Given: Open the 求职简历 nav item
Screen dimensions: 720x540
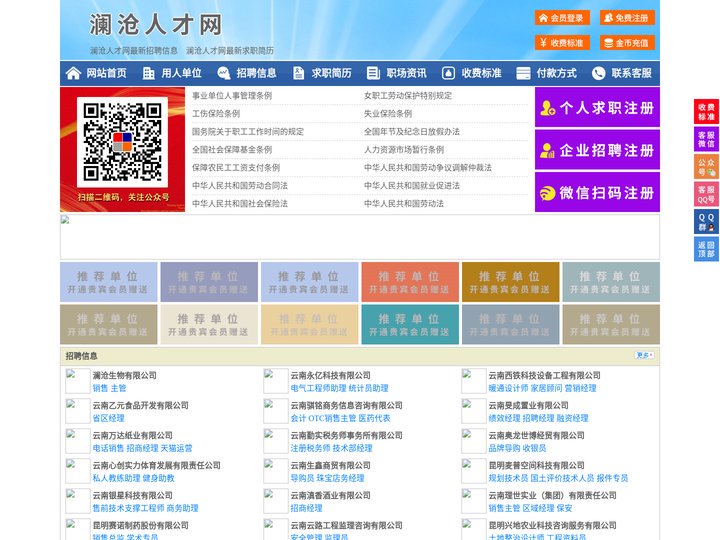Looking at the screenshot, I should click(332, 73).
